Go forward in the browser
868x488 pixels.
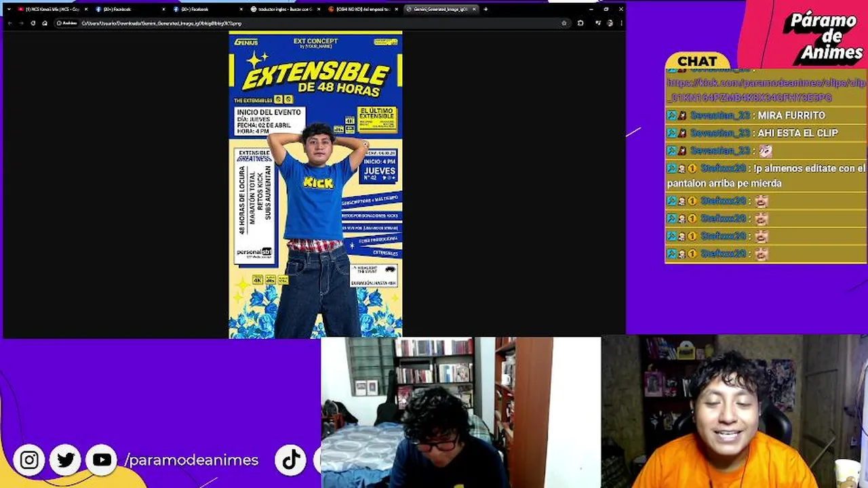point(21,23)
